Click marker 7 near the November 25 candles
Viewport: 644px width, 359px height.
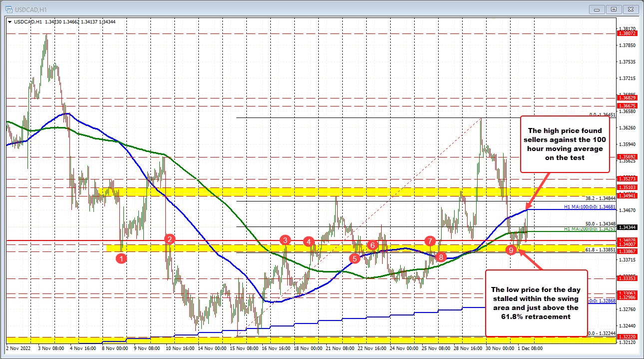click(x=429, y=240)
